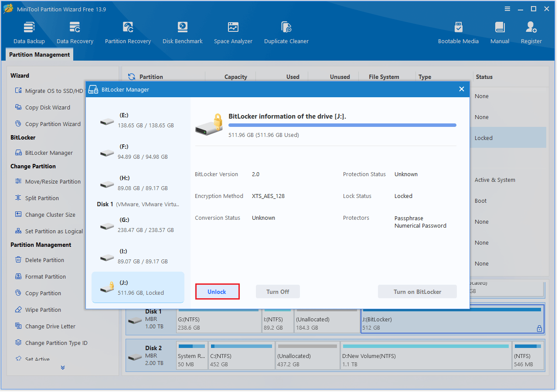
Task: Open Data Recovery tool
Action: (x=75, y=33)
